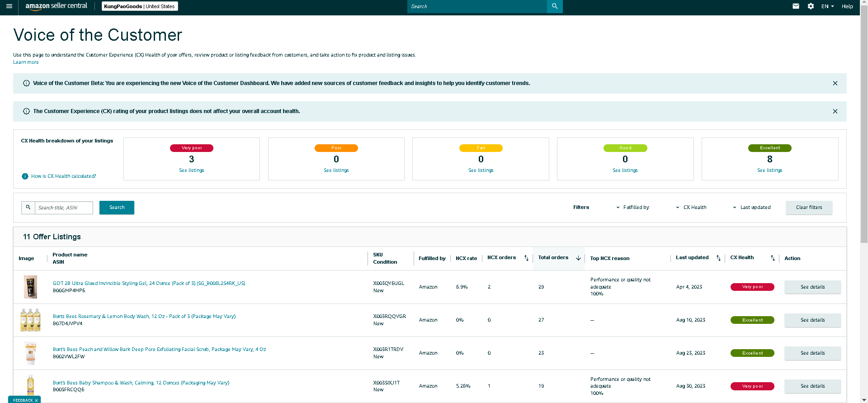Screen dimensions: 868x403
Task: Open the Help menu
Action: tap(847, 6)
